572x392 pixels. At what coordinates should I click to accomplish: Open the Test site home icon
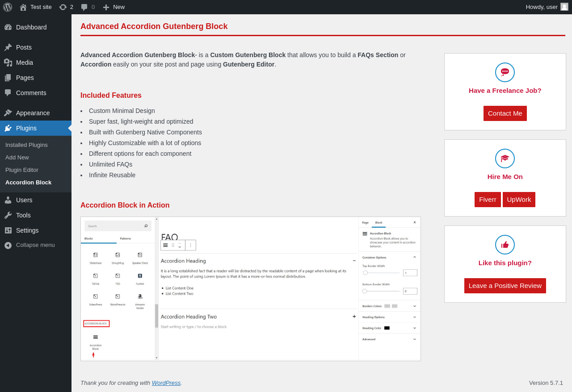[x=23, y=7]
